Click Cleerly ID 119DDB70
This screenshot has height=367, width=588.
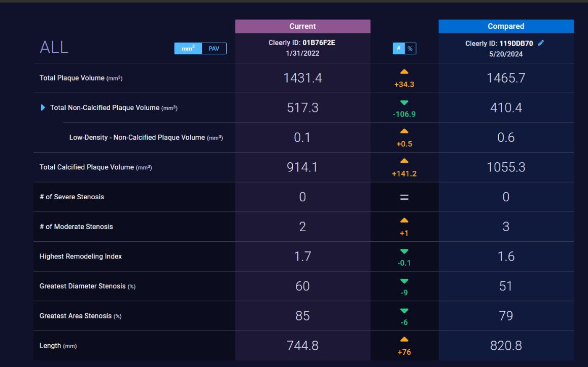[499, 44]
